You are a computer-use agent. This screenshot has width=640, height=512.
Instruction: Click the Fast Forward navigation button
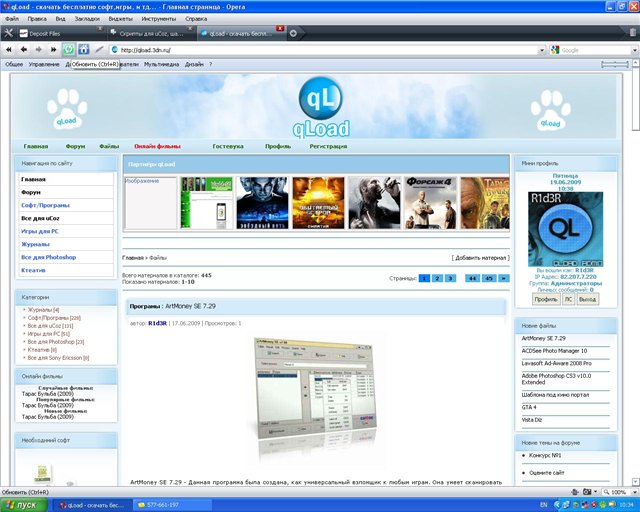point(53,49)
